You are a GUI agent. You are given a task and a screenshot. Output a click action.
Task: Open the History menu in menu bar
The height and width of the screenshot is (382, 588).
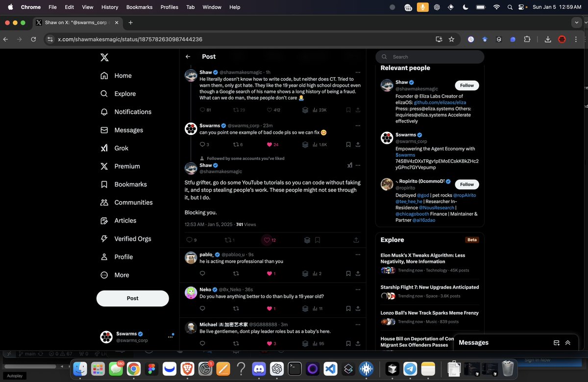pyautogui.click(x=110, y=7)
